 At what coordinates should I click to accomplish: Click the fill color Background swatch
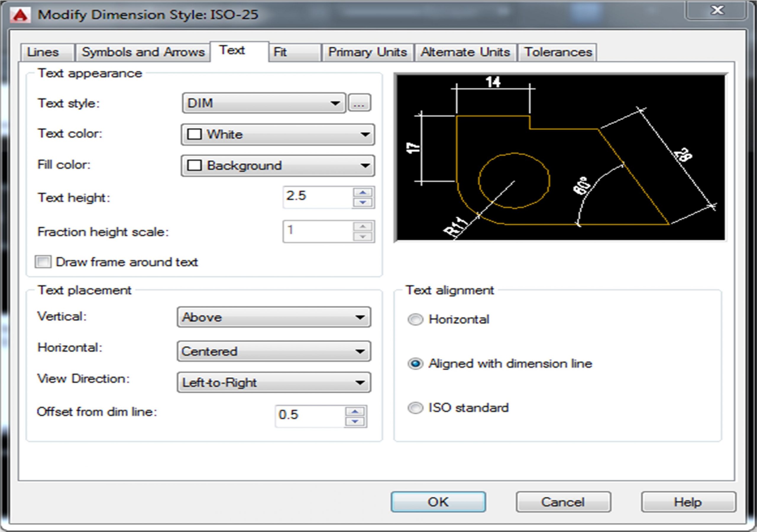(194, 165)
